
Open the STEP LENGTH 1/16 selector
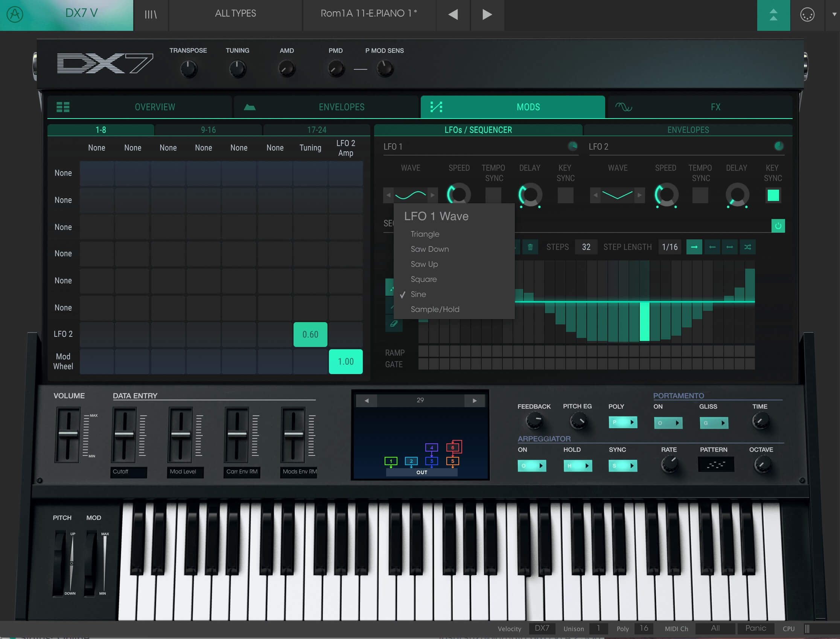point(670,247)
